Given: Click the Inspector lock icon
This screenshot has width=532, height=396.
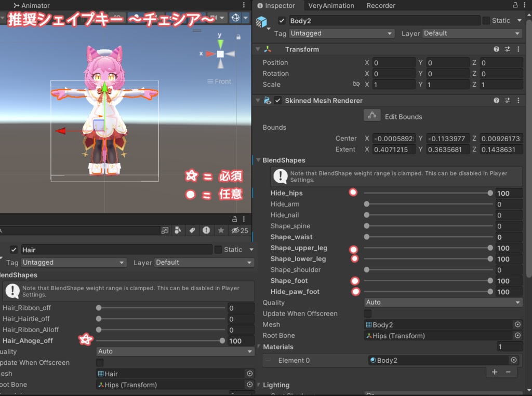Looking at the screenshot, I should (x=515, y=5).
